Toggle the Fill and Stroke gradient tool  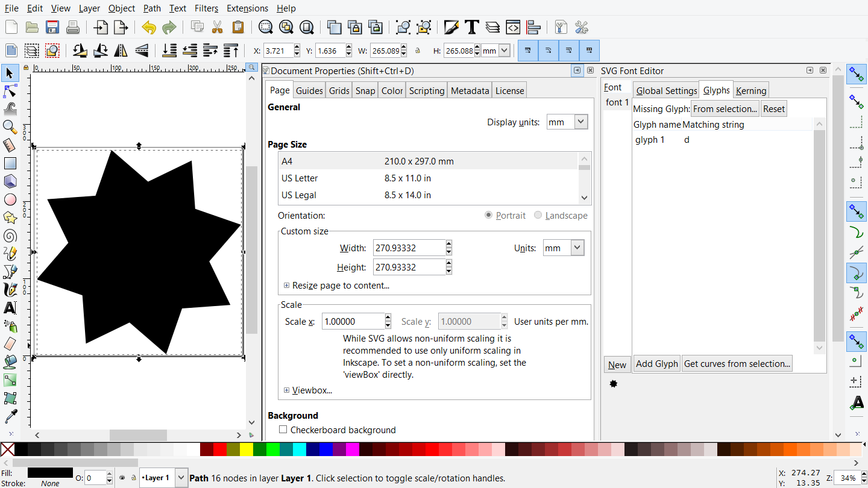[11, 380]
